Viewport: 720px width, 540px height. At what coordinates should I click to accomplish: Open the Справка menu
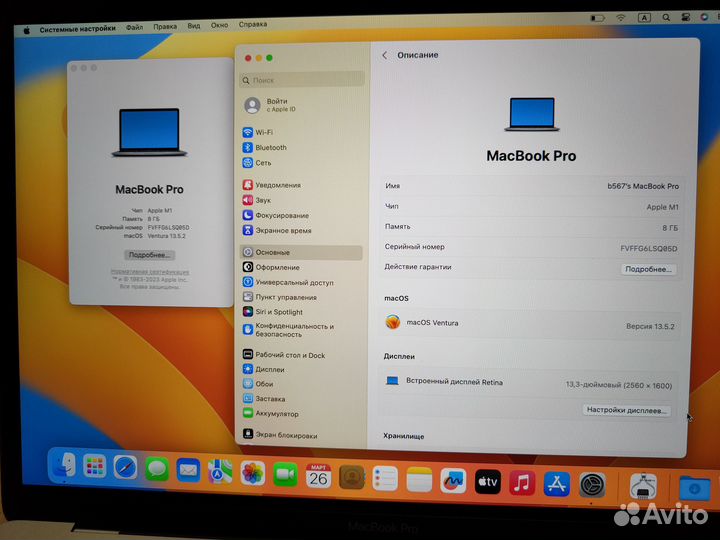coord(253,24)
